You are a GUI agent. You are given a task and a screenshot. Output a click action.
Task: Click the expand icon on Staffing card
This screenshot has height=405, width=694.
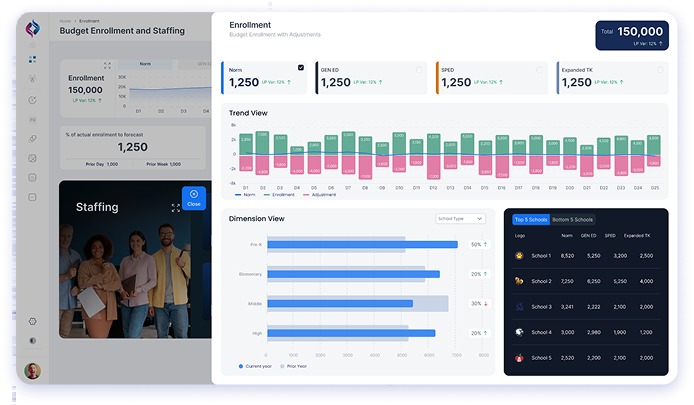[176, 208]
